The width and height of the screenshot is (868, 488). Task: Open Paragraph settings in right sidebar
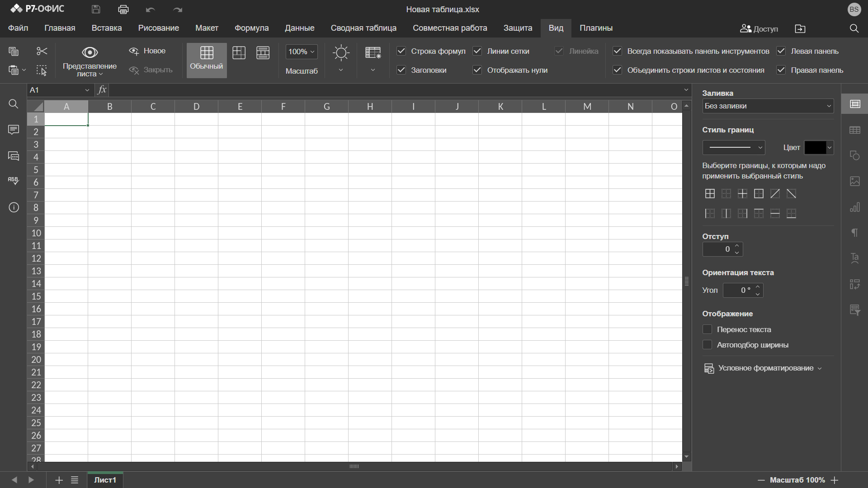click(x=855, y=233)
